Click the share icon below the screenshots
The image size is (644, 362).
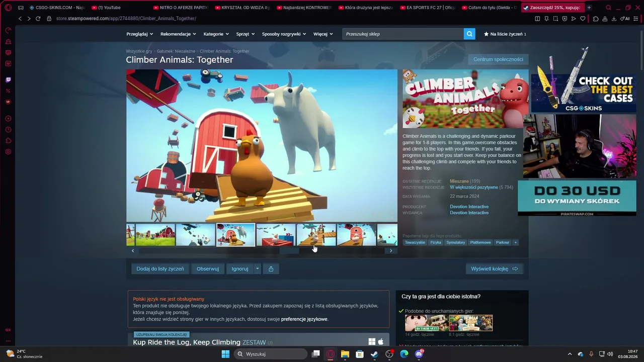click(271, 269)
